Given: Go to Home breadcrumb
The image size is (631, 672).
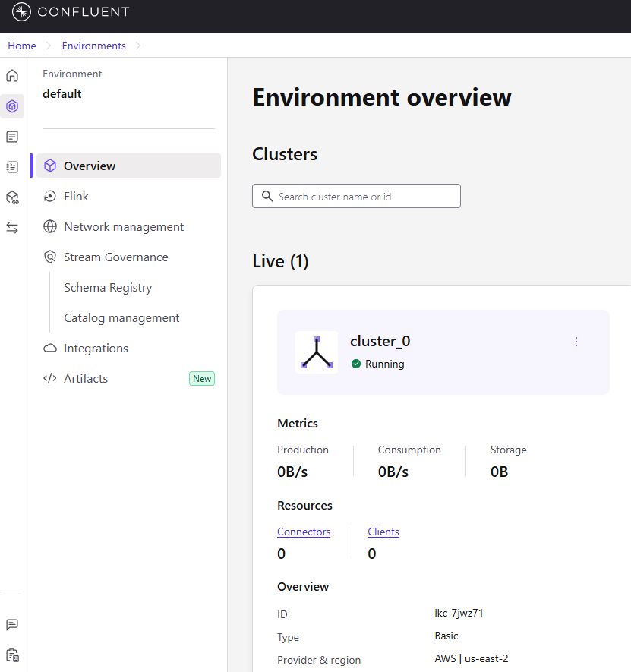Looking at the screenshot, I should pos(22,46).
